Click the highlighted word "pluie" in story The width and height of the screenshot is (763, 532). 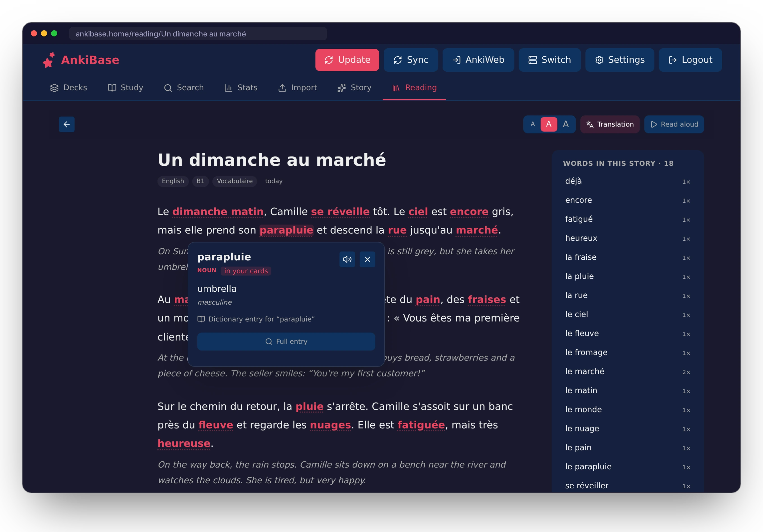click(x=309, y=406)
